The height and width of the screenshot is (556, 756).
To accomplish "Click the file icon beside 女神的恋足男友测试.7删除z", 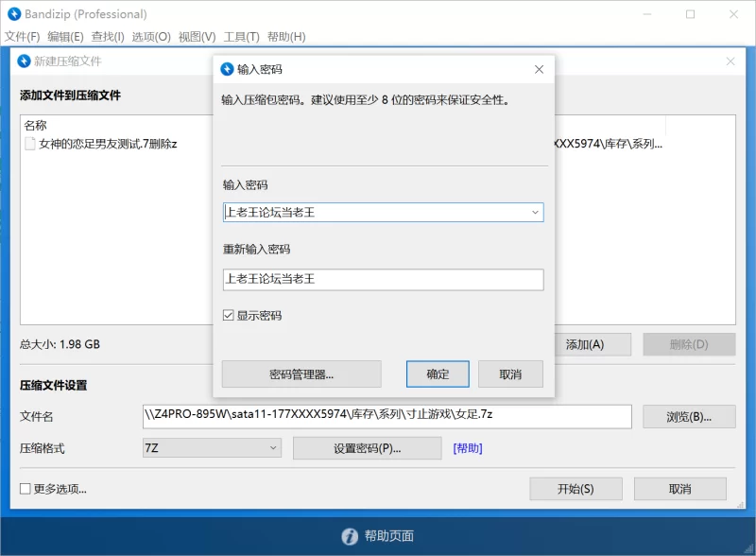I will pyautogui.click(x=29, y=144).
